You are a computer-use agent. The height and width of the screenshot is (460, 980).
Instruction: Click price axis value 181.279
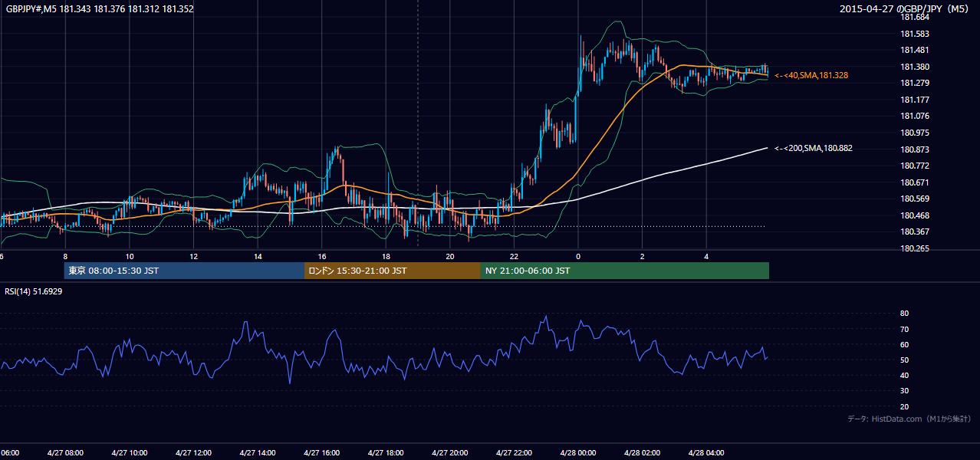tap(915, 83)
